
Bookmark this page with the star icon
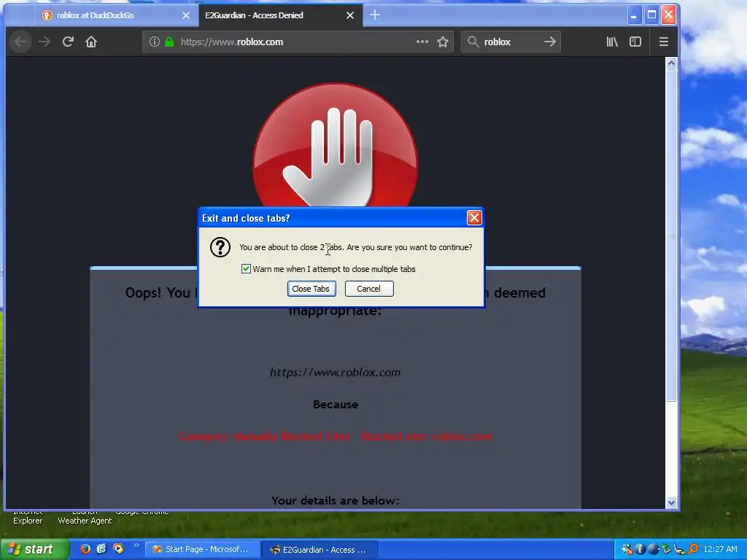pyautogui.click(x=443, y=42)
